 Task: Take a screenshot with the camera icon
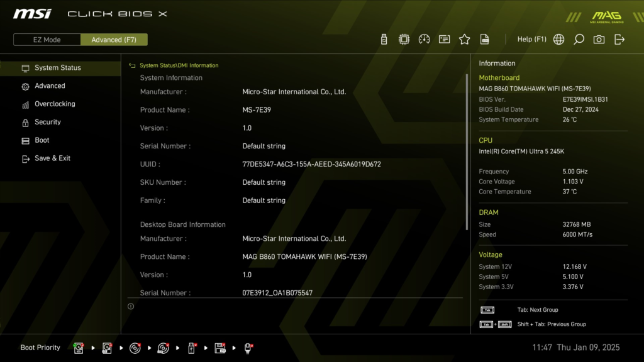[x=598, y=38]
